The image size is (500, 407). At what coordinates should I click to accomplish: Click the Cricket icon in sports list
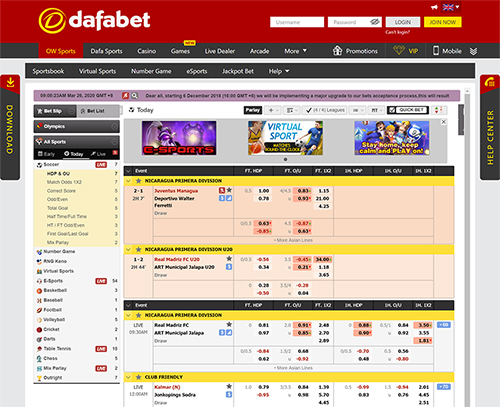tap(39, 330)
